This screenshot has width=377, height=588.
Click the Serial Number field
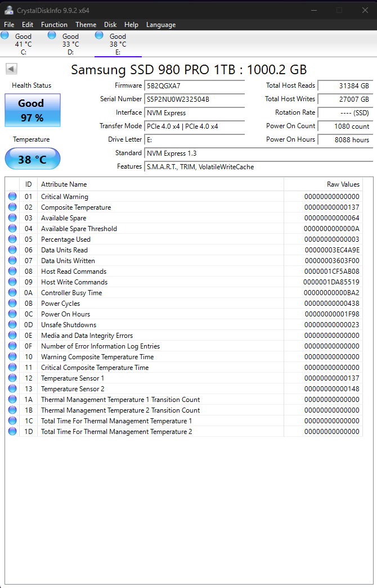pyautogui.click(x=195, y=99)
